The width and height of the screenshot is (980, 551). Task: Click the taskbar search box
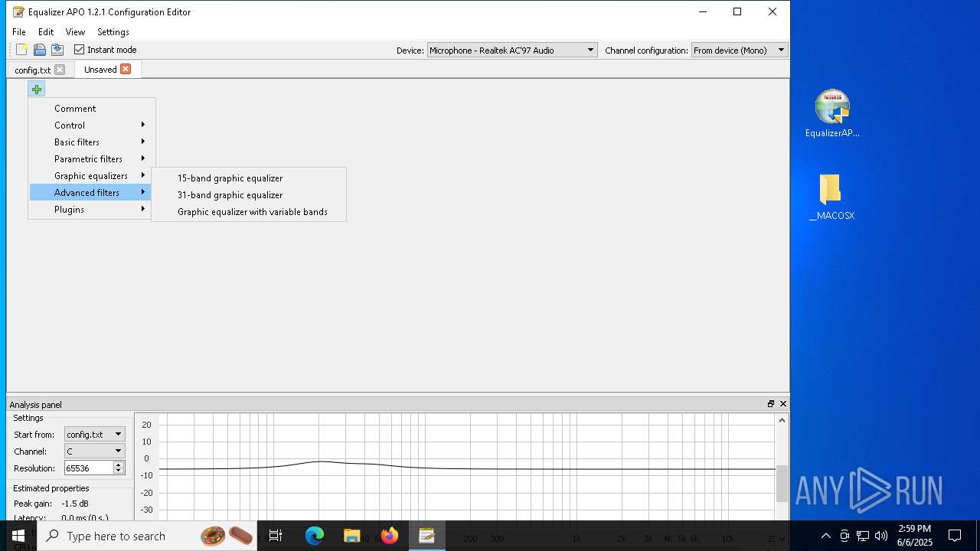pos(148,536)
